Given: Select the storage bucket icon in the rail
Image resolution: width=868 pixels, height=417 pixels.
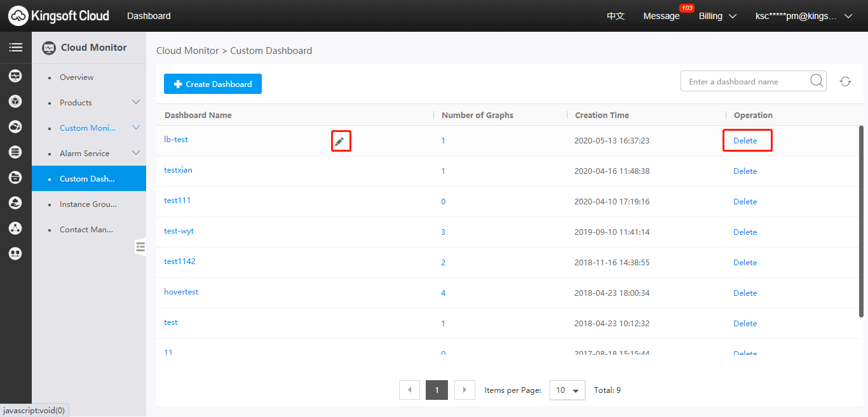Looking at the screenshot, I should click(x=15, y=178).
